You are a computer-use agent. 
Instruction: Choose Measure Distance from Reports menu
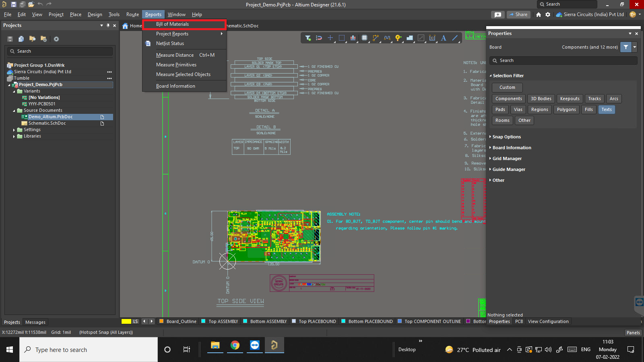(184, 55)
